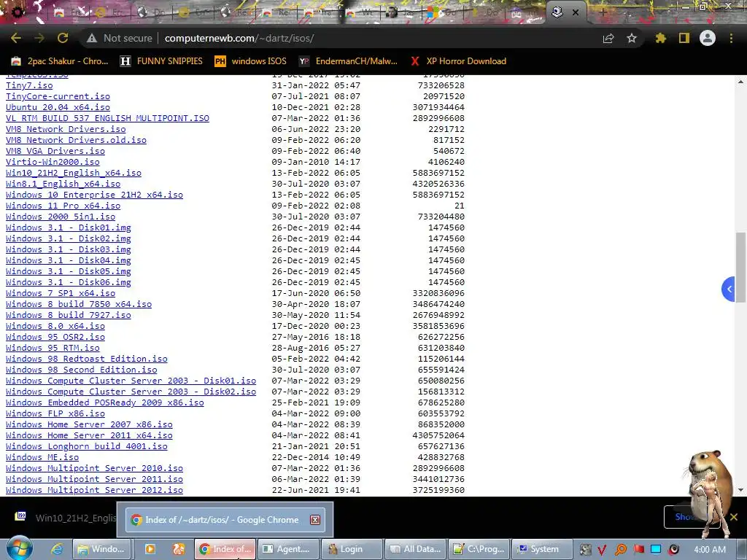Open Windows_11_Pro_x64.iso link

coord(63,206)
